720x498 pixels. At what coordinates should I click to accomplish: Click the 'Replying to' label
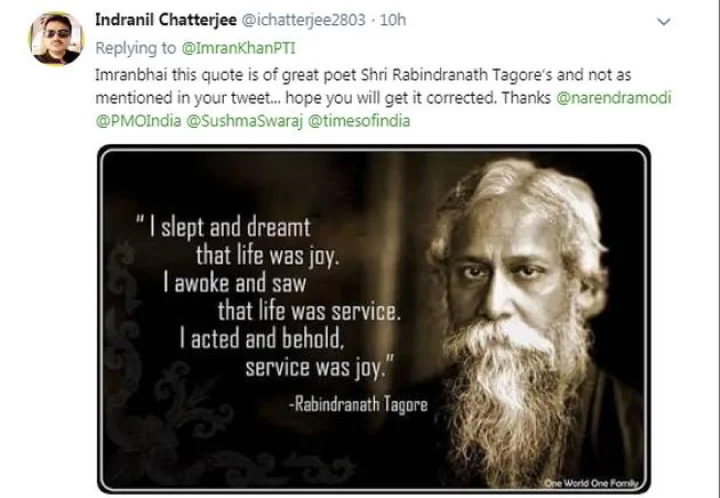point(135,48)
